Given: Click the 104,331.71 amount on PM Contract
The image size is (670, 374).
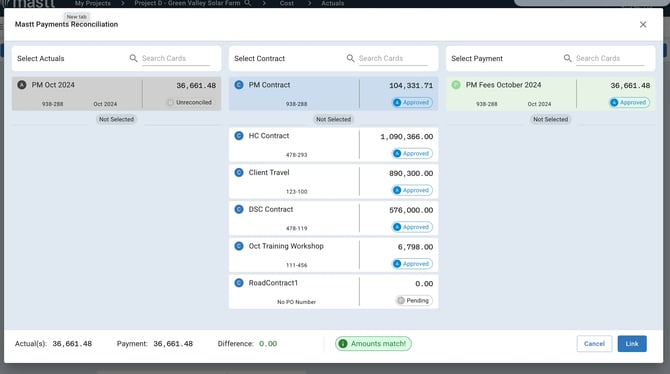Looking at the screenshot, I should 411,86.
